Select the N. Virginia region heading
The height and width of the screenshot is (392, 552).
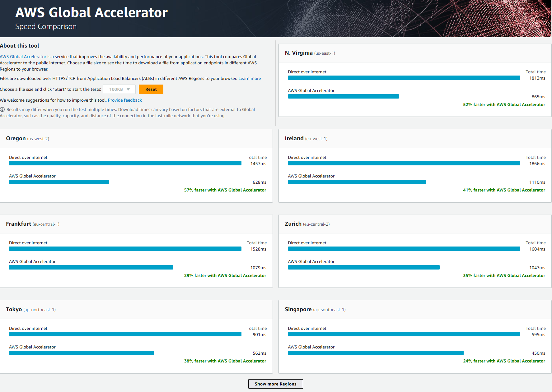point(299,53)
